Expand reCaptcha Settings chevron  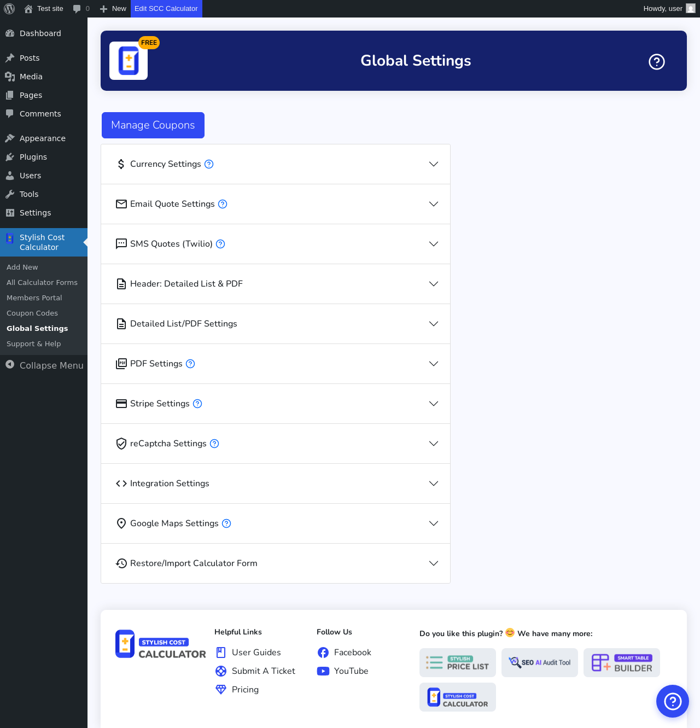[434, 444]
